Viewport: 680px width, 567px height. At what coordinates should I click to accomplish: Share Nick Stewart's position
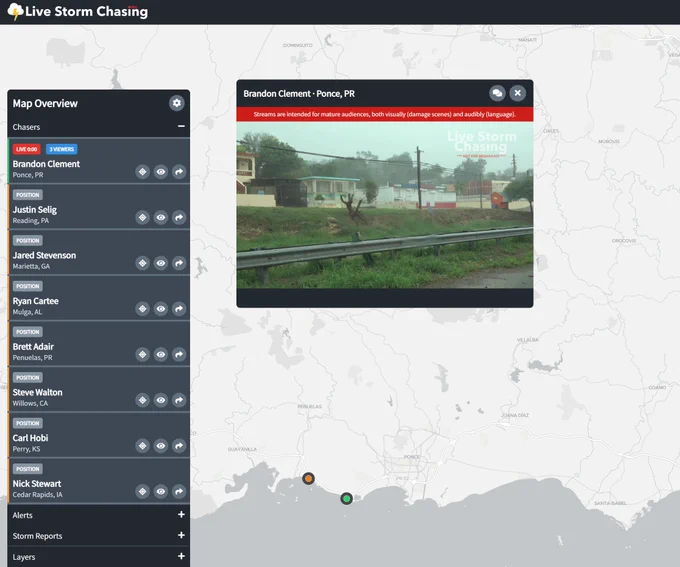[179, 492]
